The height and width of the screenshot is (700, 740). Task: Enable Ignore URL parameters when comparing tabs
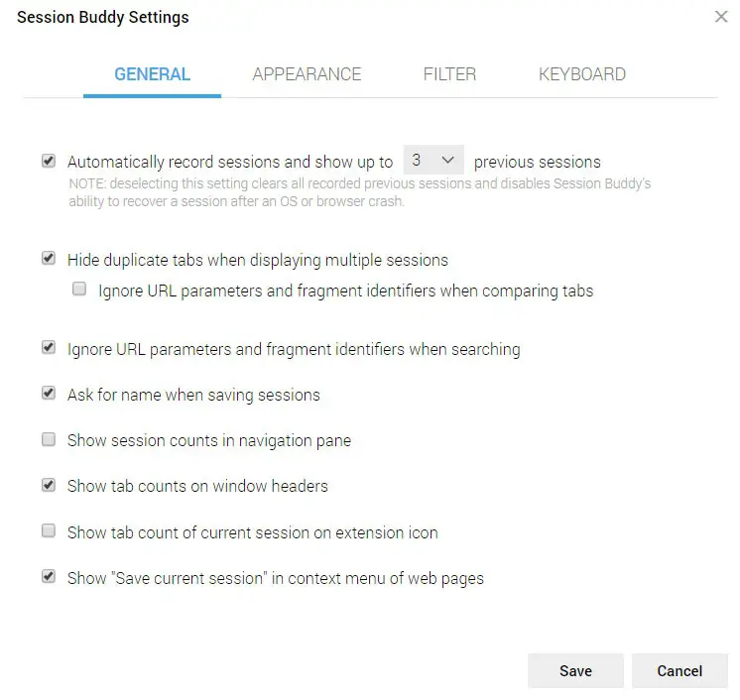click(79, 291)
